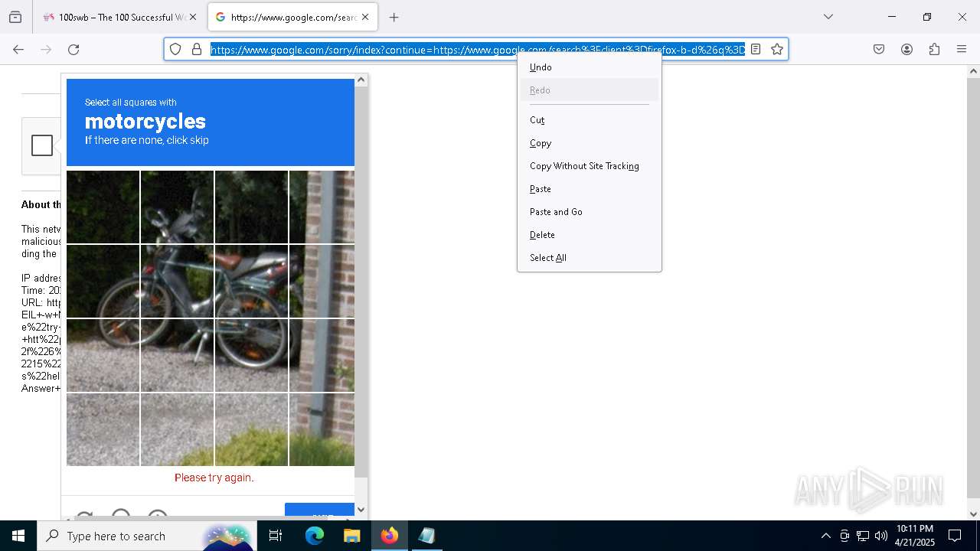Open the notification center icon

[955, 536]
